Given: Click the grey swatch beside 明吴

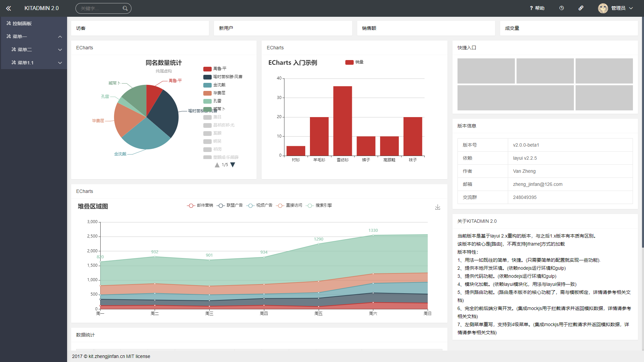Looking at the screenshot, I should (207, 141).
